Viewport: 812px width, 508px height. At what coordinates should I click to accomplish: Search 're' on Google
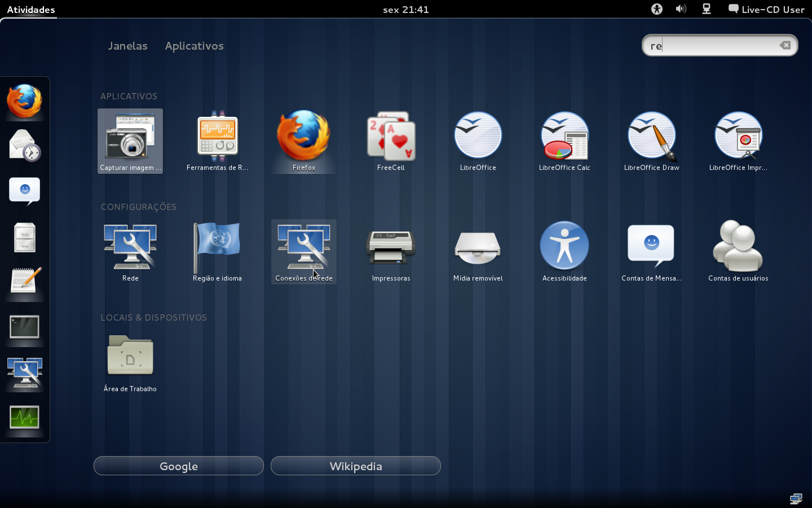click(179, 466)
